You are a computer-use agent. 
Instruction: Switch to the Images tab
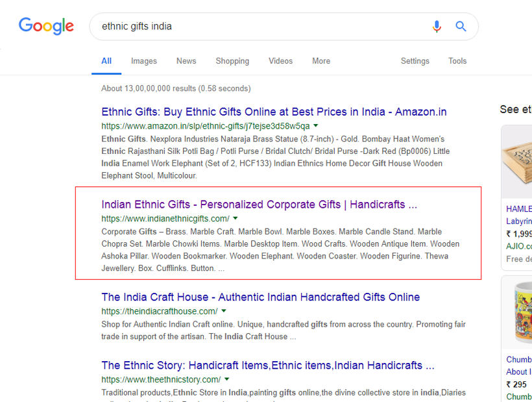coord(144,61)
